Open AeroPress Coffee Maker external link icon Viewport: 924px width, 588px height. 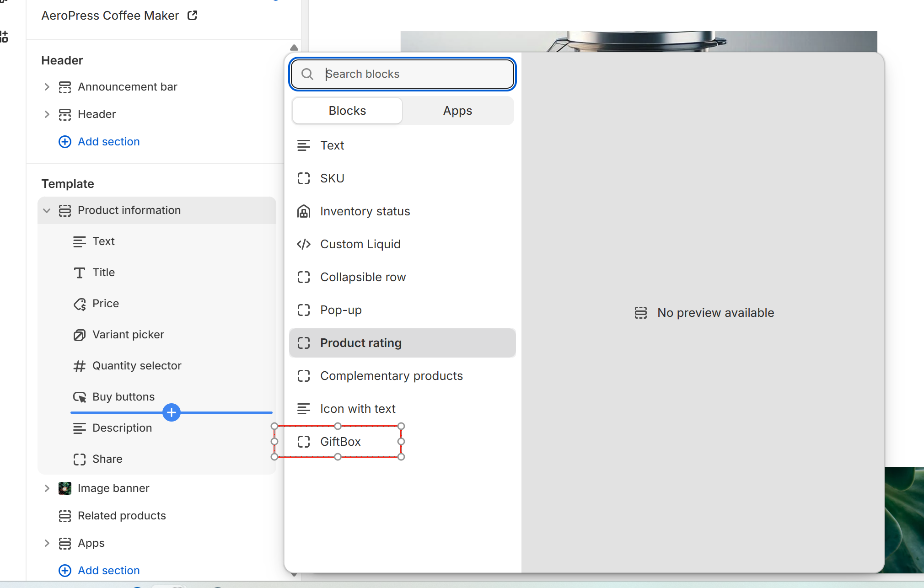coord(193,16)
